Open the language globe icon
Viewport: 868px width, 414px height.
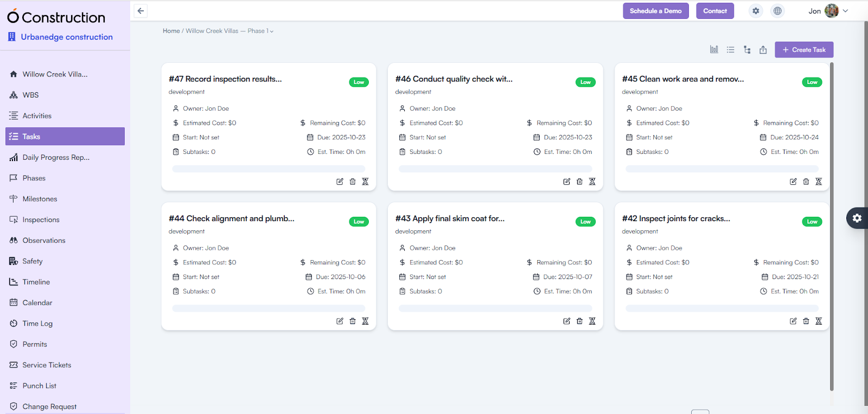tap(777, 11)
